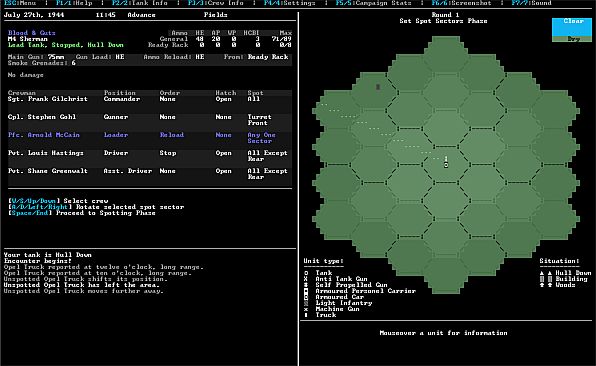Screen dimensions: 596x366
Task: Click the time '11:45'
Action: (105, 15)
